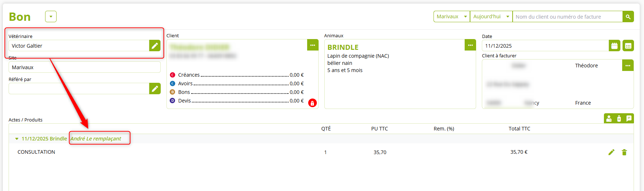Edit the CONSULTATION line with pencil icon
Screen dimensions: 644x191
click(611, 152)
